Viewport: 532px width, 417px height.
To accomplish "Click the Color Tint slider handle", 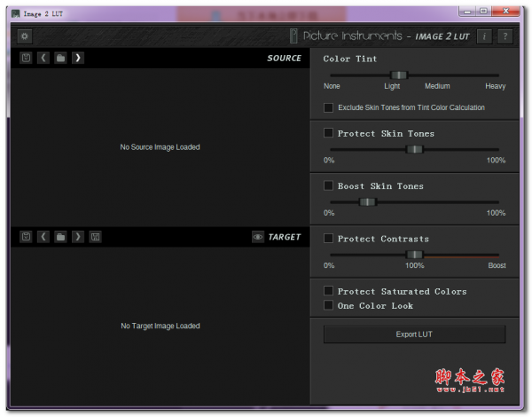I will pos(399,75).
